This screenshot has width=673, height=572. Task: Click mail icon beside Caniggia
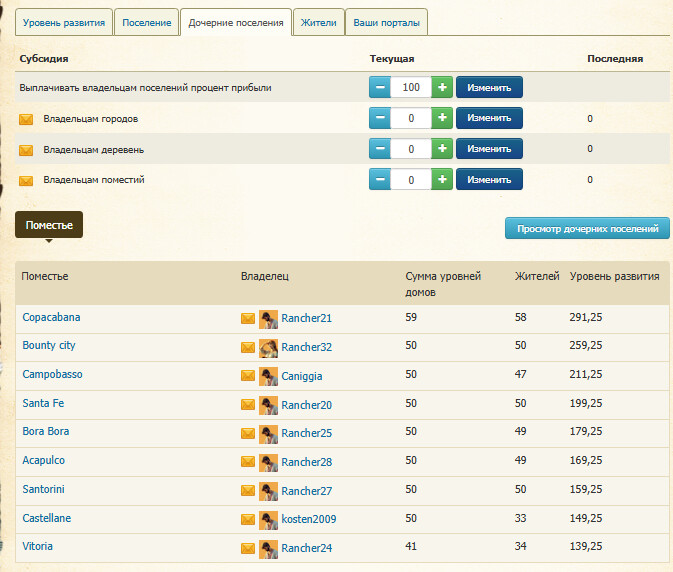click(x=248, y=377)
